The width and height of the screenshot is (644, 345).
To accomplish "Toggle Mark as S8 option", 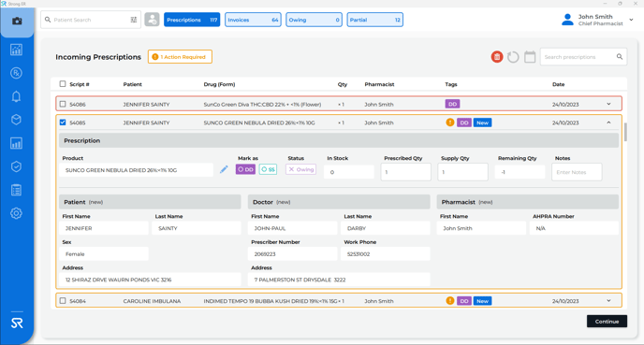I will click(268, 169).
